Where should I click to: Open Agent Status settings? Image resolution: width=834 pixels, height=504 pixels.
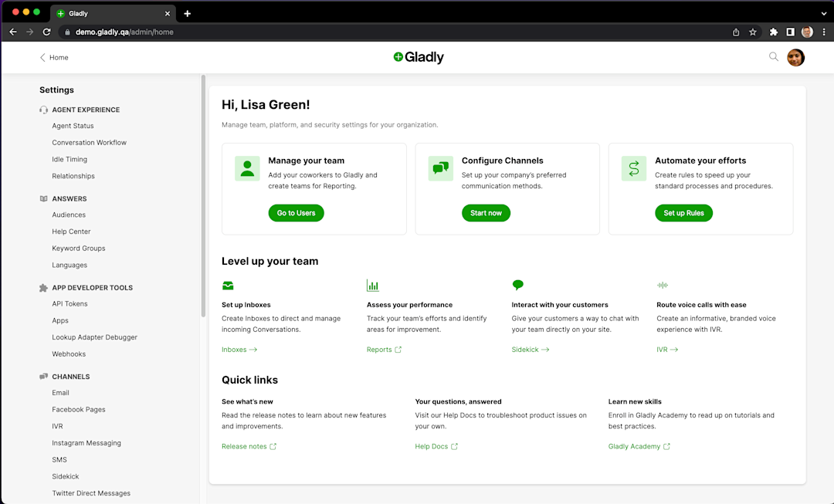pos(73,126)
